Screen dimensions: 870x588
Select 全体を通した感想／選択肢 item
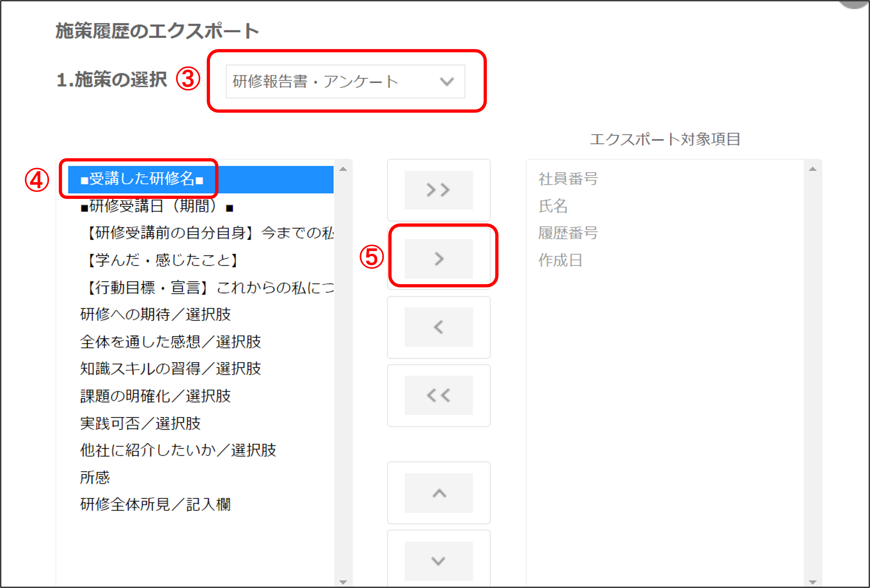click(170, 342)
